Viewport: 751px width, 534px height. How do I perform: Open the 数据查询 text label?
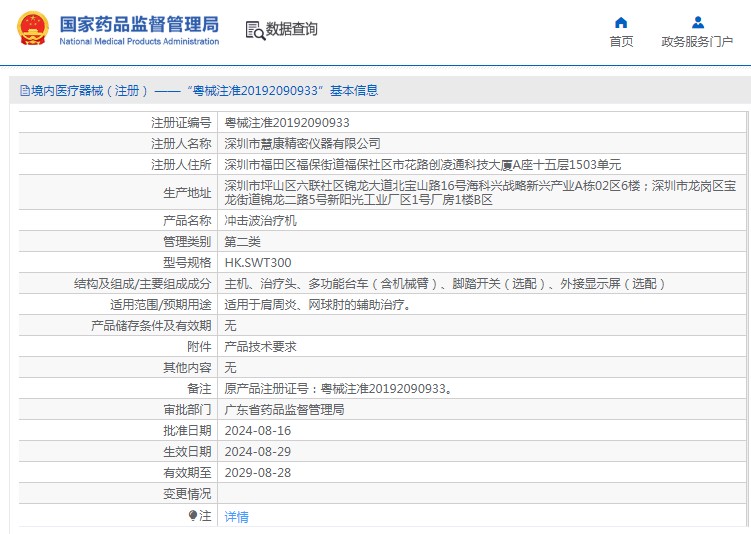[292, 30]
